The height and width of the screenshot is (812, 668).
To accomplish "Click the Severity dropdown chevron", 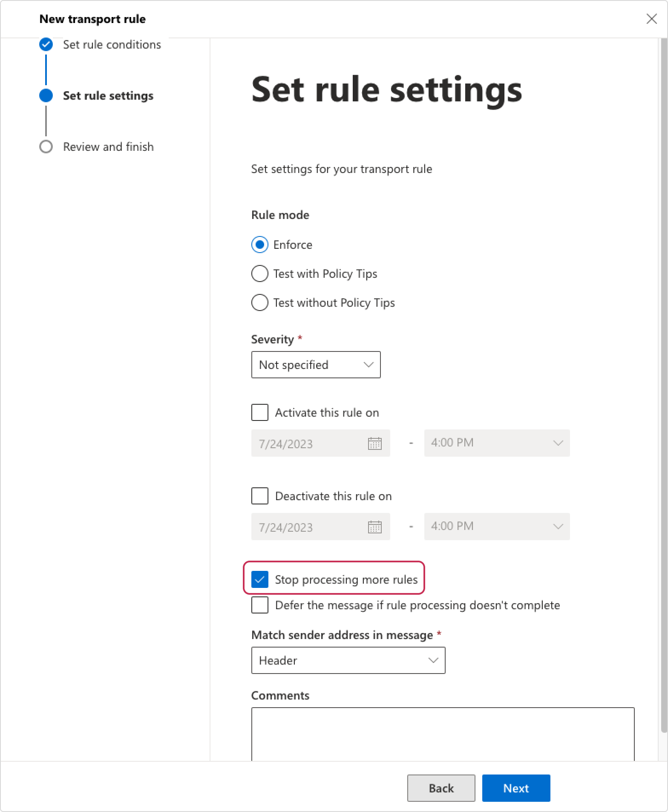I will (x=369, y=365).
